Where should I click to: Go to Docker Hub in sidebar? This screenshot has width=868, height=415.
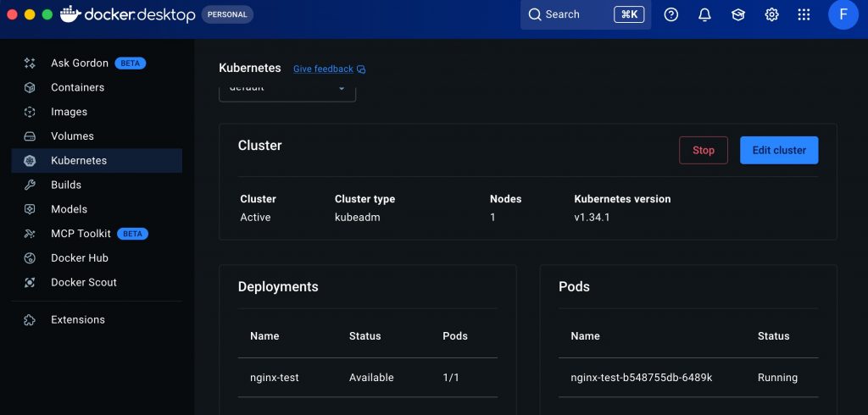pyautogui.click(x=79, y=257)
